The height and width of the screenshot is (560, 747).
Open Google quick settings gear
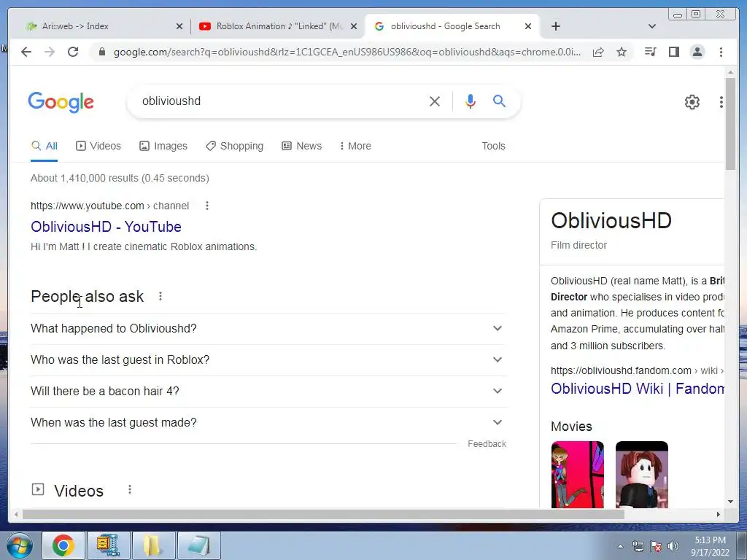point(692,102)
